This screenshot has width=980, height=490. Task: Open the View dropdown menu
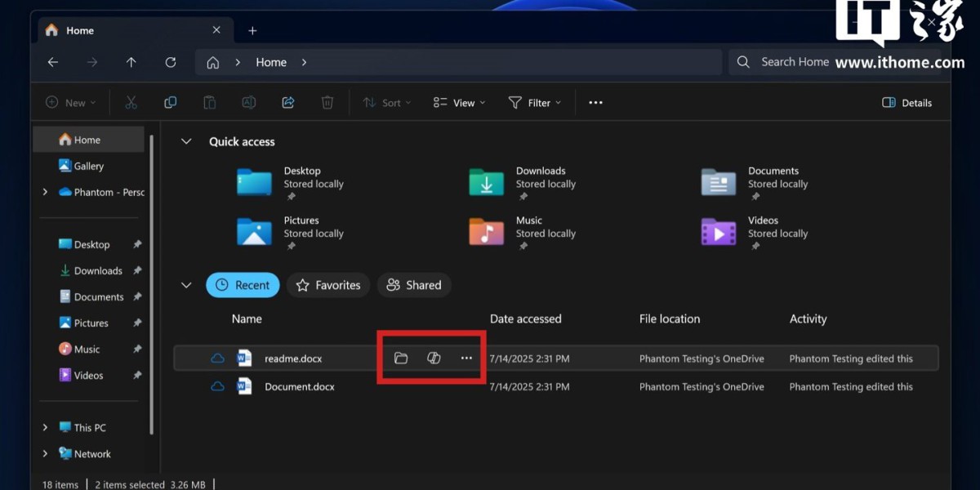[x=459, y=103]
